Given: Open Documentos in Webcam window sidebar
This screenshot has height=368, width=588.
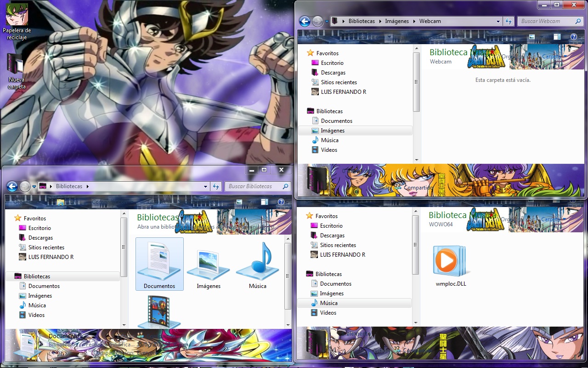Looking at the screenshot, I should tap(336, 121).
